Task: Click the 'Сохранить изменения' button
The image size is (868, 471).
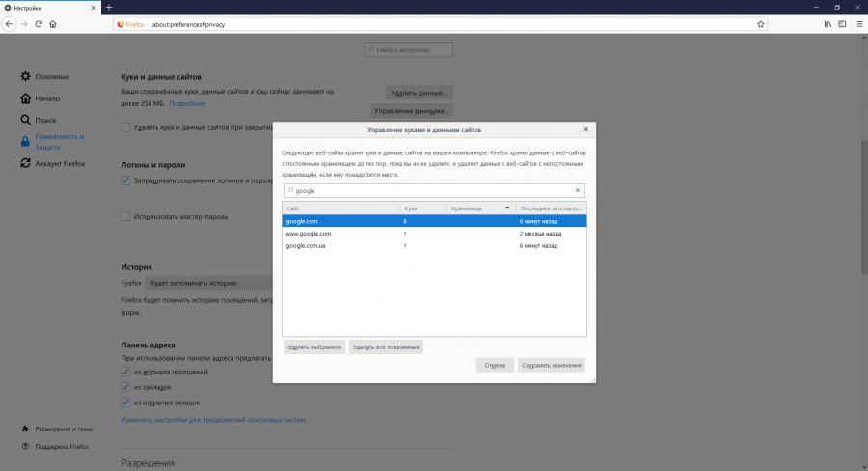Action: (551, 365)
